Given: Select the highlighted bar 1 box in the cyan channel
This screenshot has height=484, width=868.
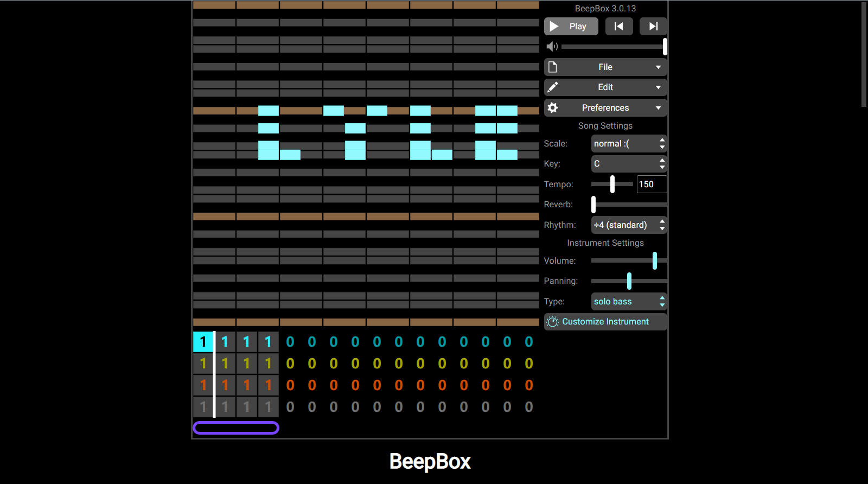Looking at the screenshot, I should coord(203,342).
